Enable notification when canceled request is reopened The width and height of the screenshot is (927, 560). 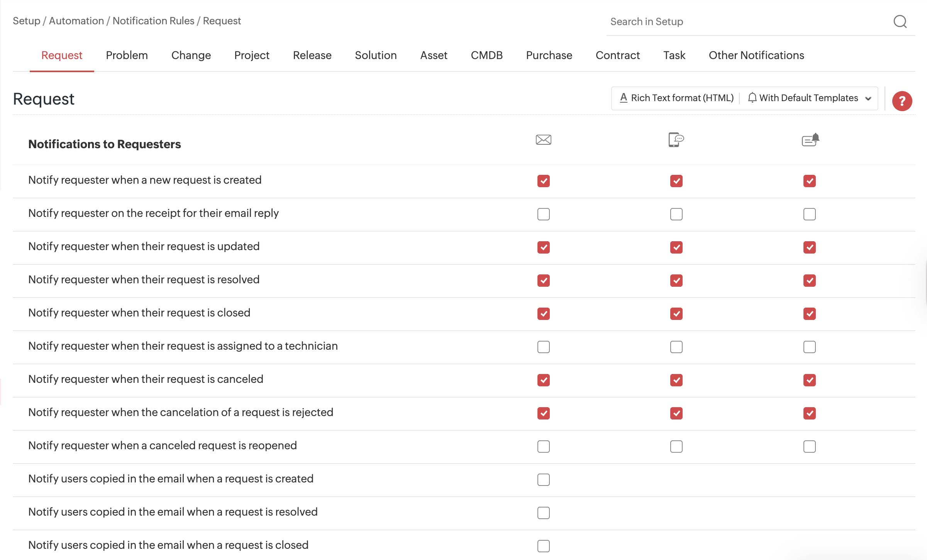point(544,447)
